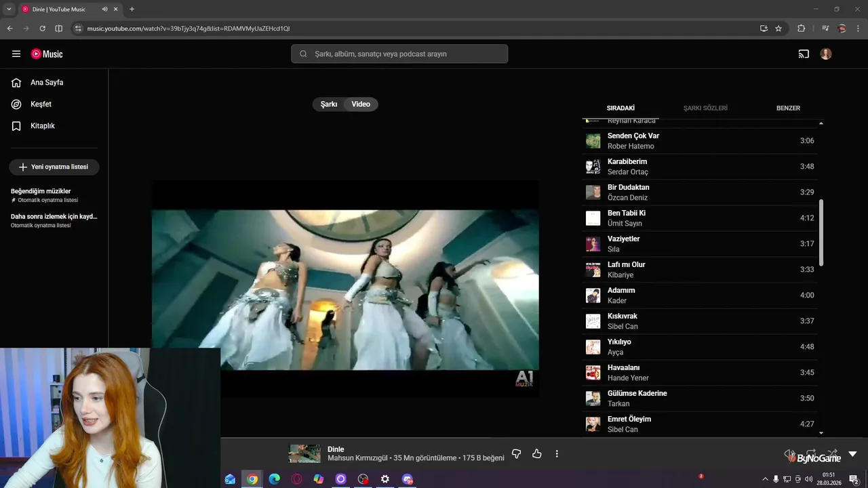The image size is (868, 488).
Task: Open the ŞARKI SÖZLERİ tab
Action: pyautogui.click(x=705, y=108)
